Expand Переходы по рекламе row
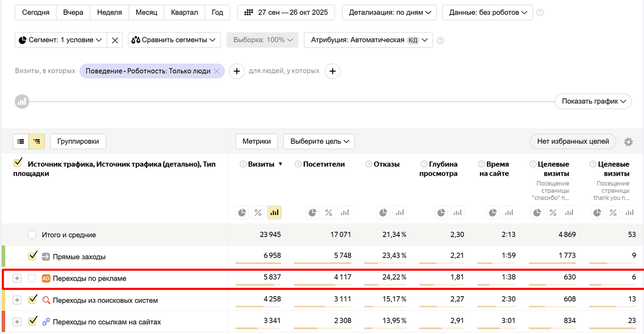The image size is (644, 334). click(17, 278)
